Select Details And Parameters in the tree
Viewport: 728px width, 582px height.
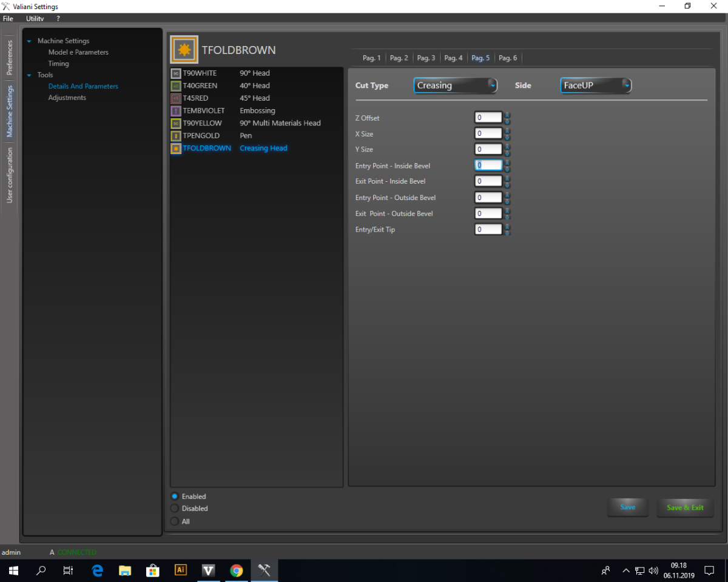click(83, 86)
